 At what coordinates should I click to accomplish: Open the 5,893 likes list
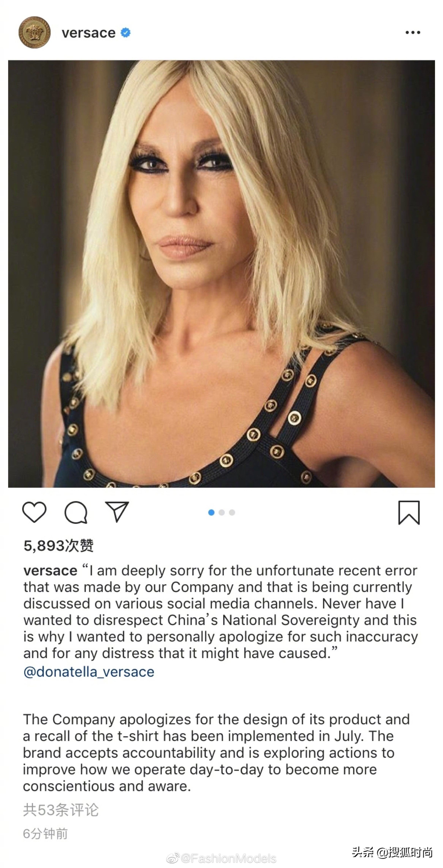coord(59,546)
